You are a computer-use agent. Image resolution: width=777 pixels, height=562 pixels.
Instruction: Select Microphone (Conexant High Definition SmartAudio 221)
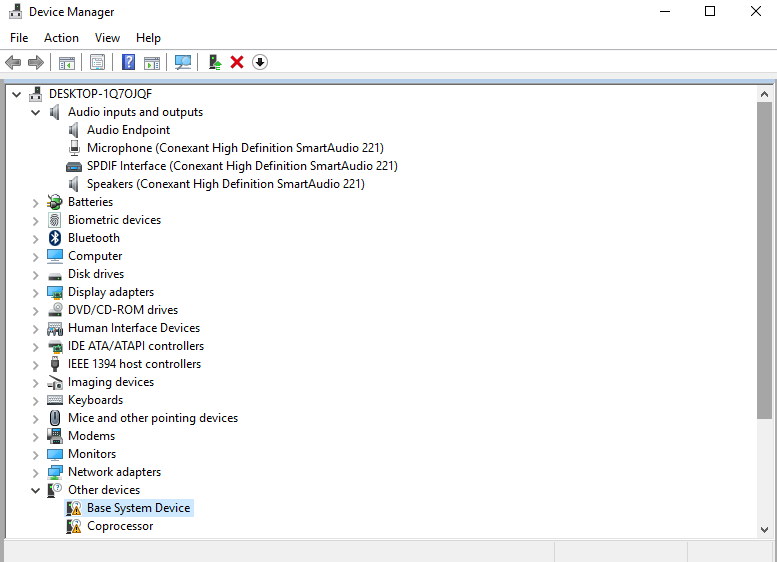coord(235,148)
